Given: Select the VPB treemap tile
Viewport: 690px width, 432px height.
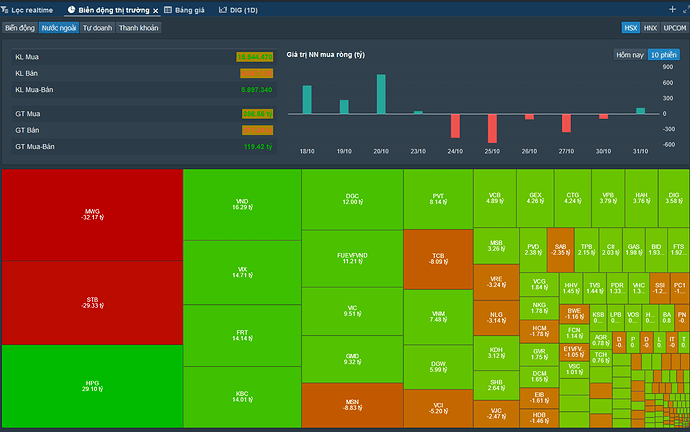Looking at the screenshot, I should coord(608,198).
